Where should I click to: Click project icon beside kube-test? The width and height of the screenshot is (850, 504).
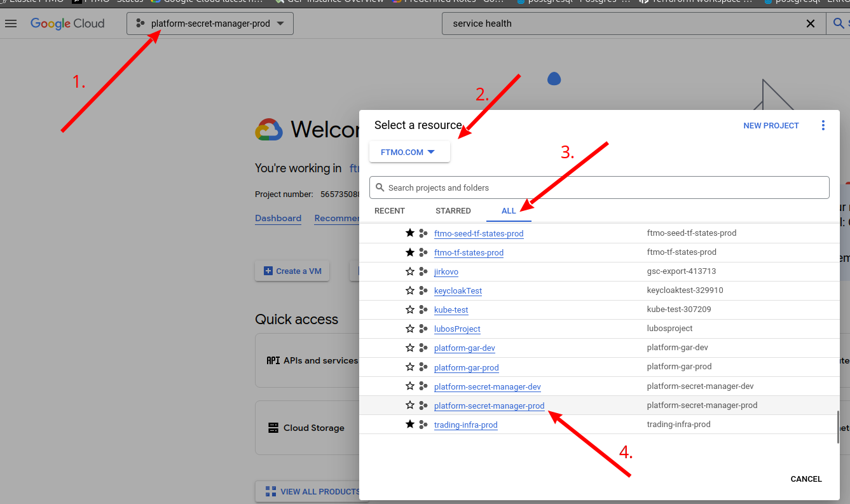pyautogui.click(x=423, y=310)
